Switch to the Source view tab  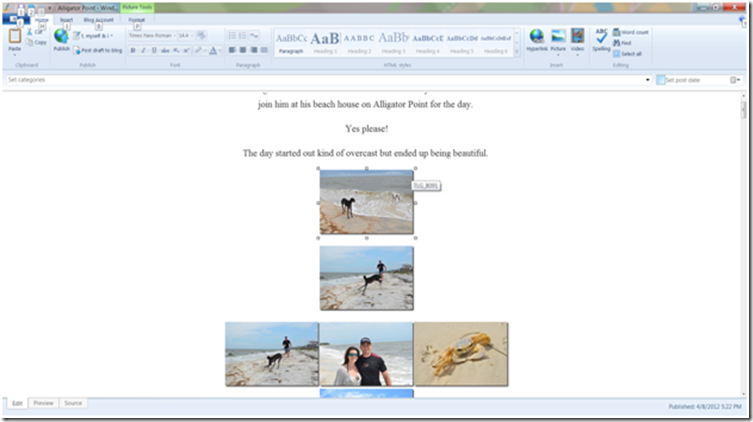pos(73,403)
